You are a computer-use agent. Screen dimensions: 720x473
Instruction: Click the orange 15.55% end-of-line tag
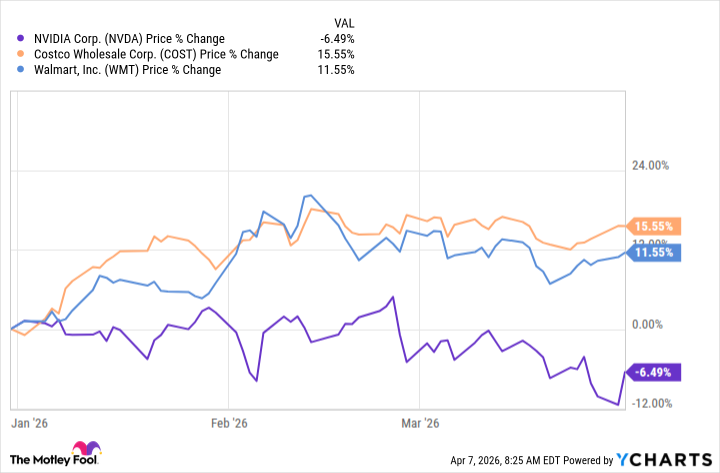coord(653,226)
